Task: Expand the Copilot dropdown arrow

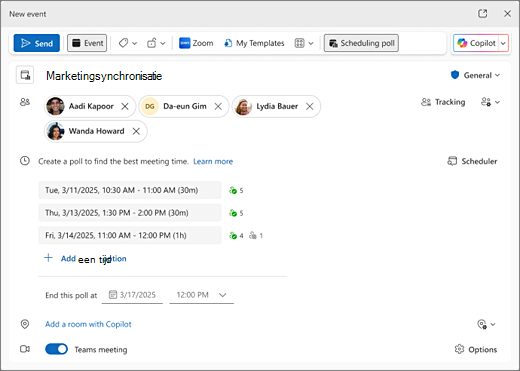Action: pos(503,43)
